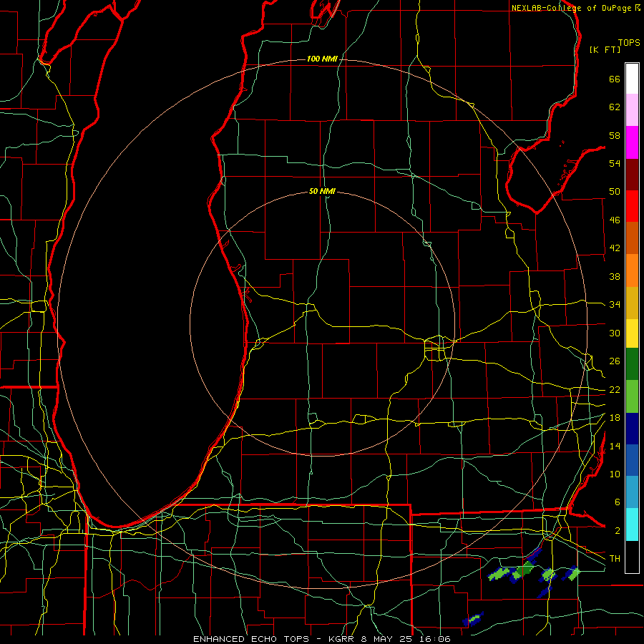Click the magenta legend swatch
The width and height of the screenshot is (644, 644).
632,142
